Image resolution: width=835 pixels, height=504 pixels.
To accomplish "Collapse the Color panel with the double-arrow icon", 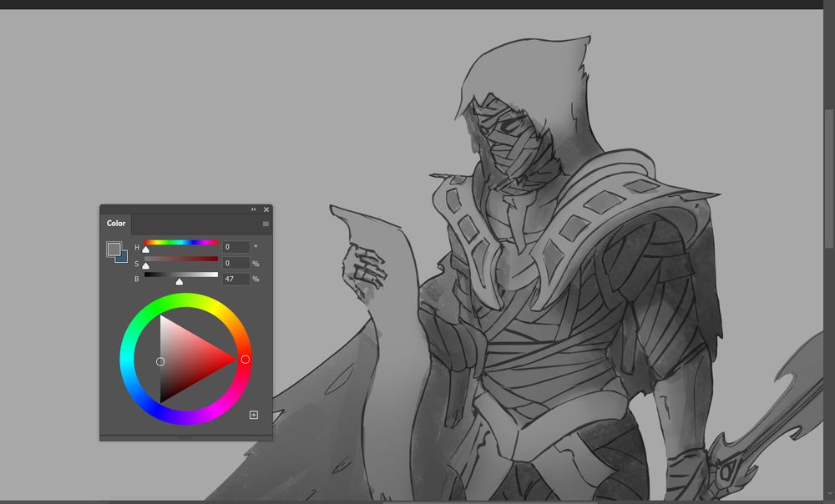I will point(254,209).
